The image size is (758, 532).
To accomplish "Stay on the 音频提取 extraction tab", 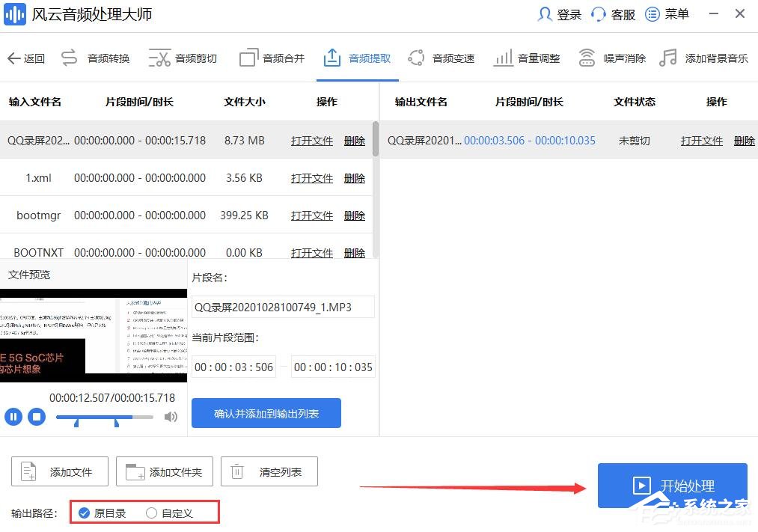I will [x=358, y=57].
